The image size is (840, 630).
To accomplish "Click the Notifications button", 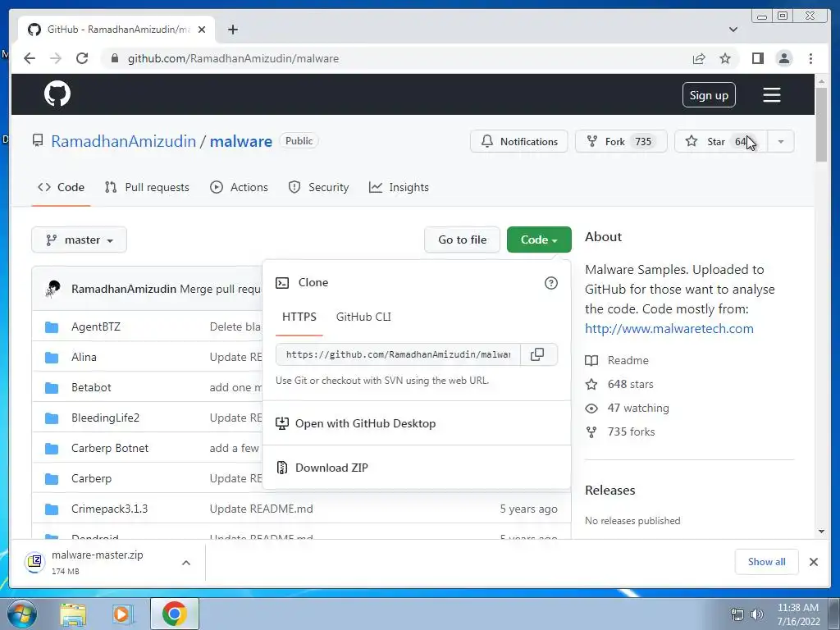I will click(x=518, y=141).
